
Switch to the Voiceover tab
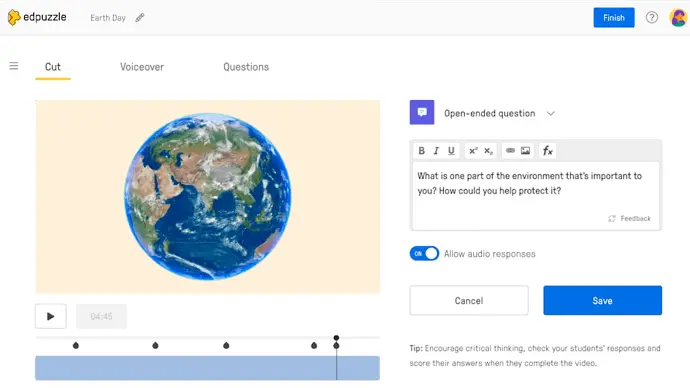click(x=142, y=67)
